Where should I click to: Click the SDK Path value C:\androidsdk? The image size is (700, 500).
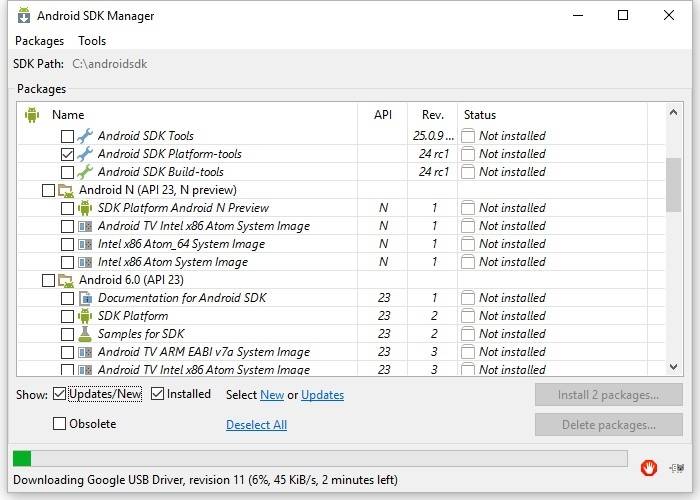click(110, 64)
